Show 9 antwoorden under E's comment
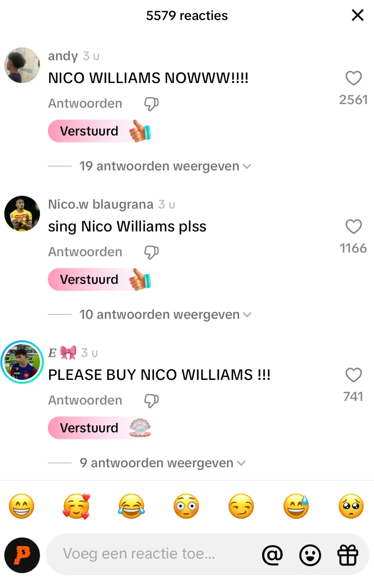 (x=162, y=463)
